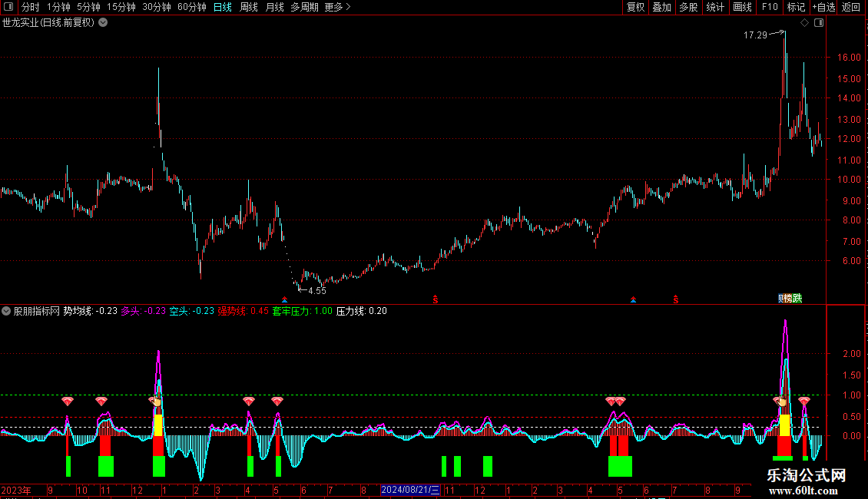Viewport: 868px width, 499px height.
Task: Click the 2.00 indicator axis label
Action: click(851, 354)
